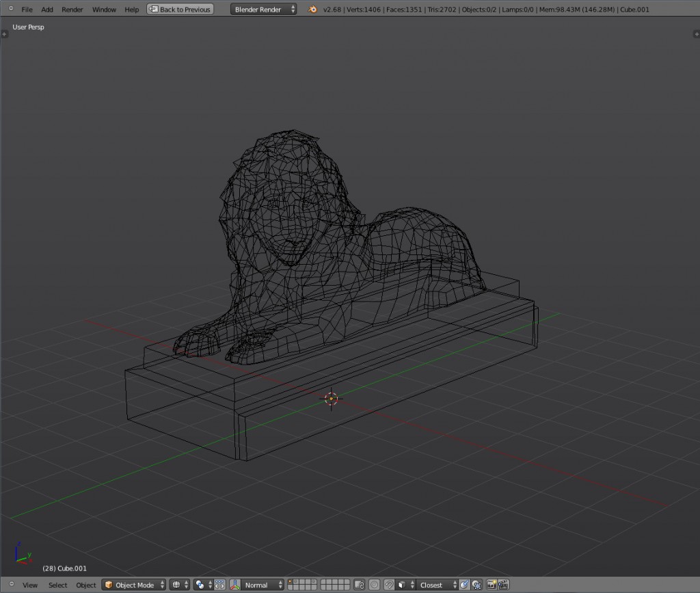700x593 pixels.
Task: Open the snap target Closest dropdown
Action: (435, 585)
